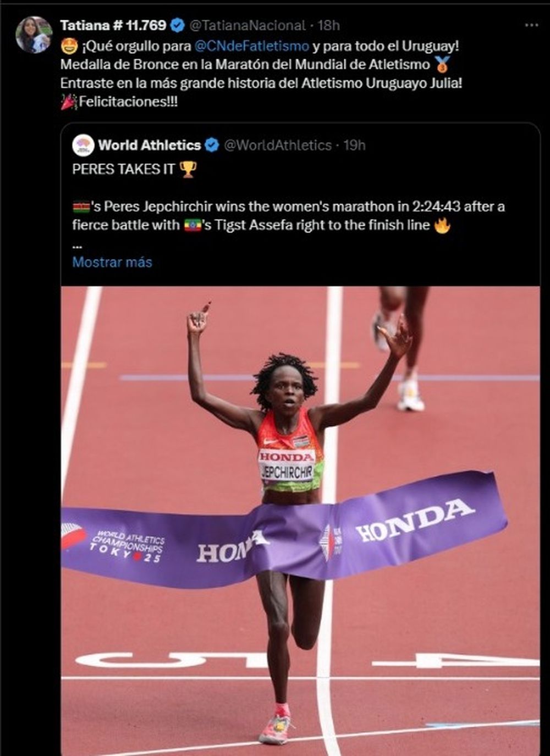550x756 pixels.
Task: Click the fire emoji in quoted tweet
Action: 442,225
